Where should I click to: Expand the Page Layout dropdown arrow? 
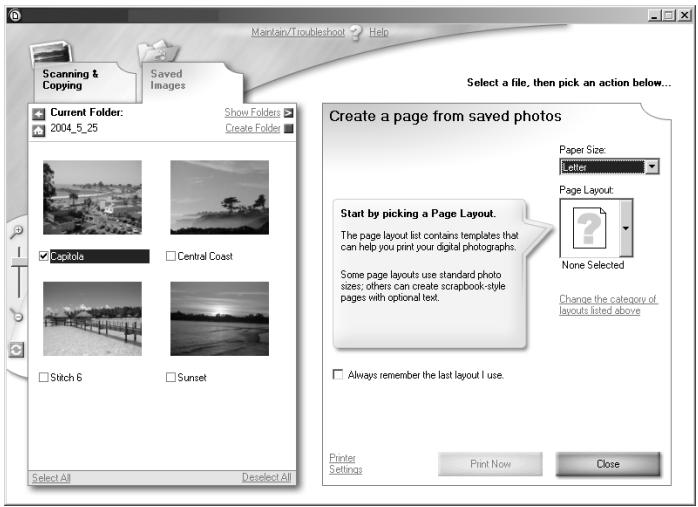pyautogui.click(x=626, y=228)
